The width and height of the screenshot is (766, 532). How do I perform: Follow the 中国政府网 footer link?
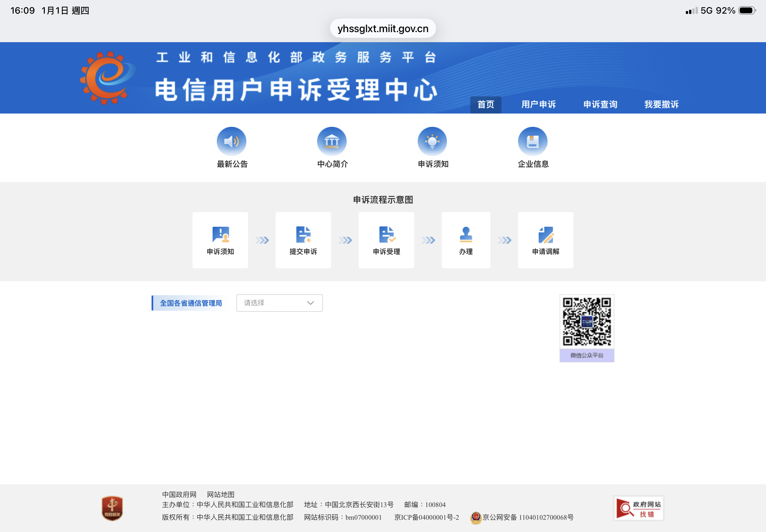click(x=179, y=494)
